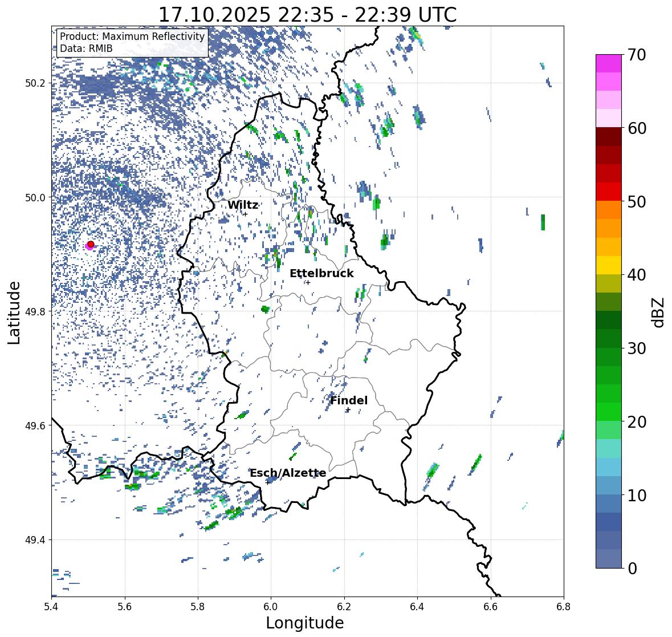Click the colorbar tick label 20
The height and width of the screenshot is (637, 672).
(637, 421)
